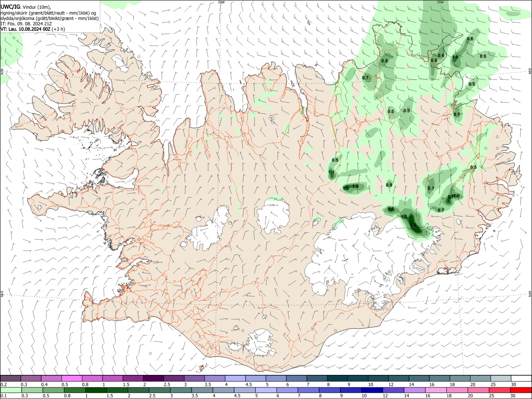Select the 1.2 precipitation value on map
The height and width of the screenshot is (399, 532).
point(346,189)
